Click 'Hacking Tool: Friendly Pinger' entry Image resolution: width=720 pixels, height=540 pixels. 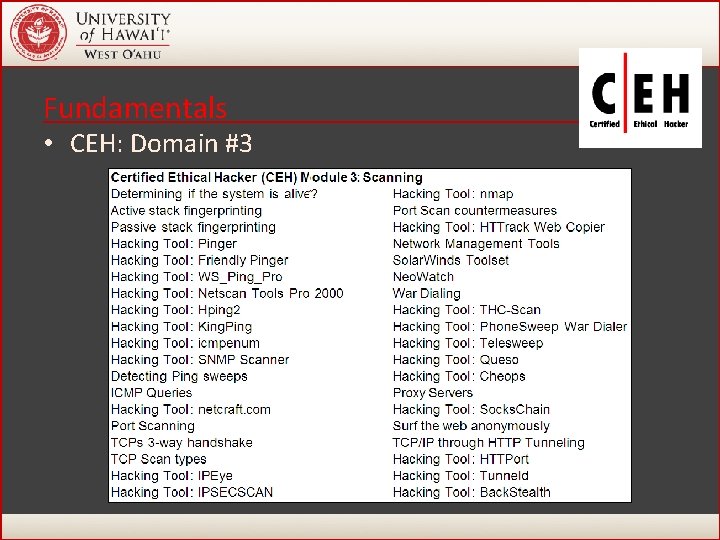pyautogui.click(x=200, y=260)
